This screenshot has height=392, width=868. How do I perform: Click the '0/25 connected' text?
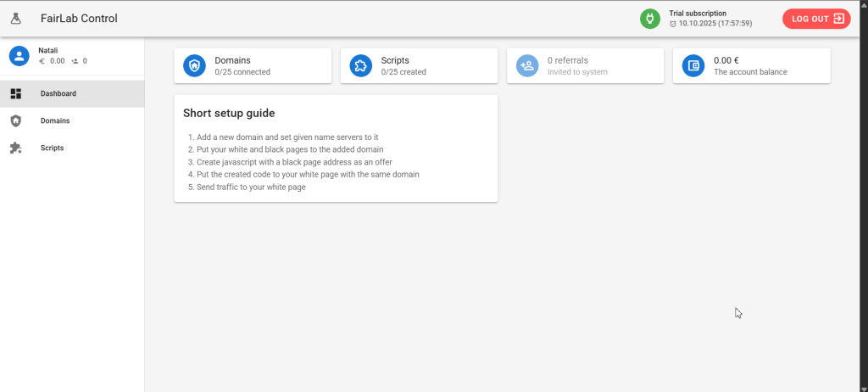click(x=242, y=72)
